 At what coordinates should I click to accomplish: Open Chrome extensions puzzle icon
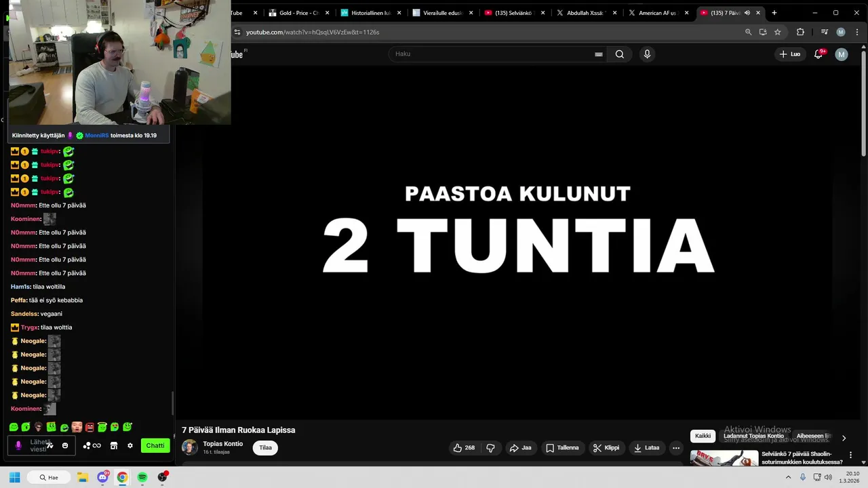click(800, 32)
